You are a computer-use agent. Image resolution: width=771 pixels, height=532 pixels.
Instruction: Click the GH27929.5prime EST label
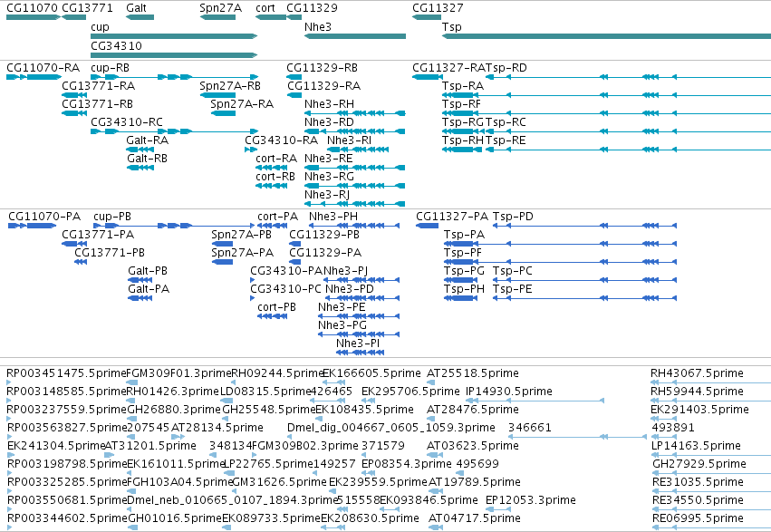[699, 464]
